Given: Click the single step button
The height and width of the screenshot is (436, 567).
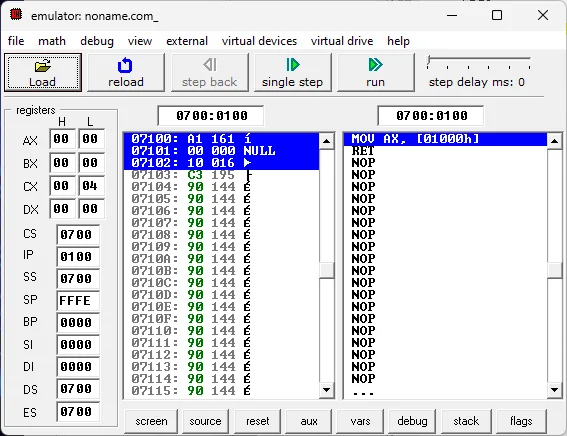Looking at the screenshot, I should click(293, 73).
